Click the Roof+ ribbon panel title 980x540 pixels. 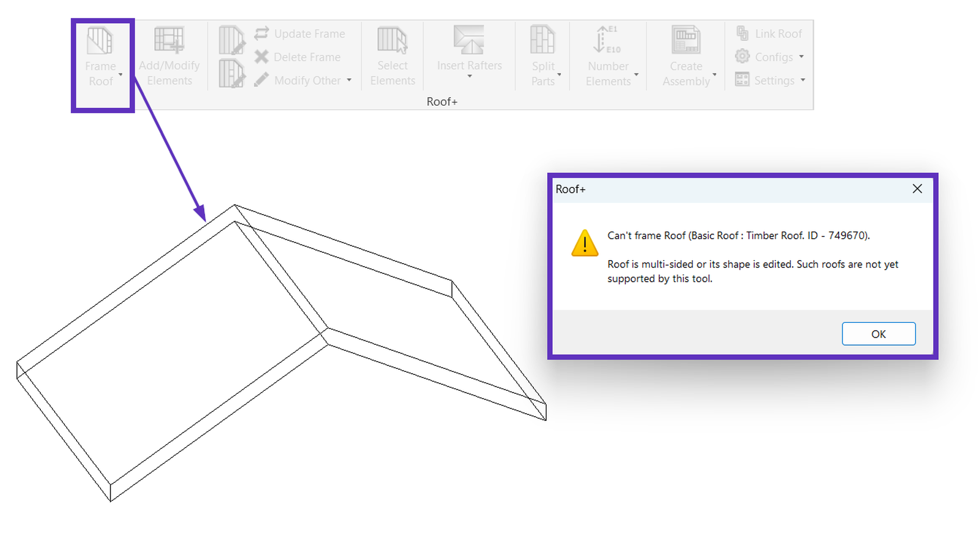pyautogui.click(x=442, y=102)
